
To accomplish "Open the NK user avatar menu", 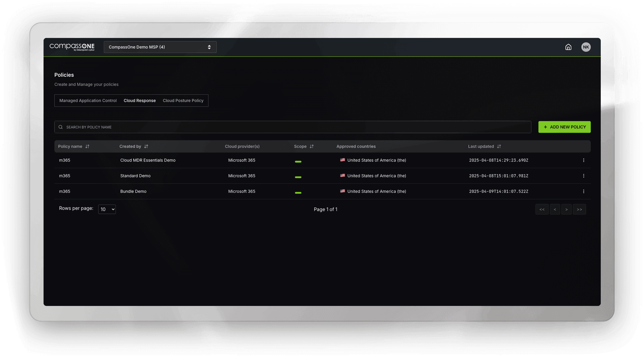I will point(586,47).
